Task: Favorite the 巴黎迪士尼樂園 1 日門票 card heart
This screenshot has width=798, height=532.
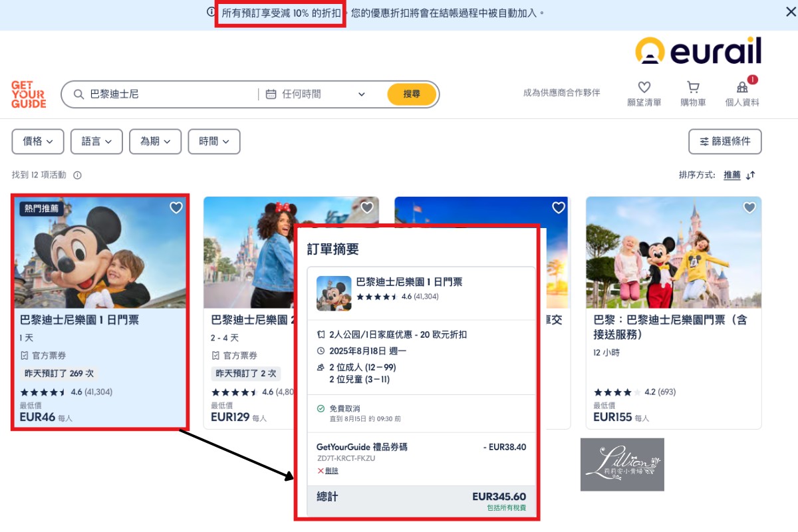Action: click(x=176, y=208)
